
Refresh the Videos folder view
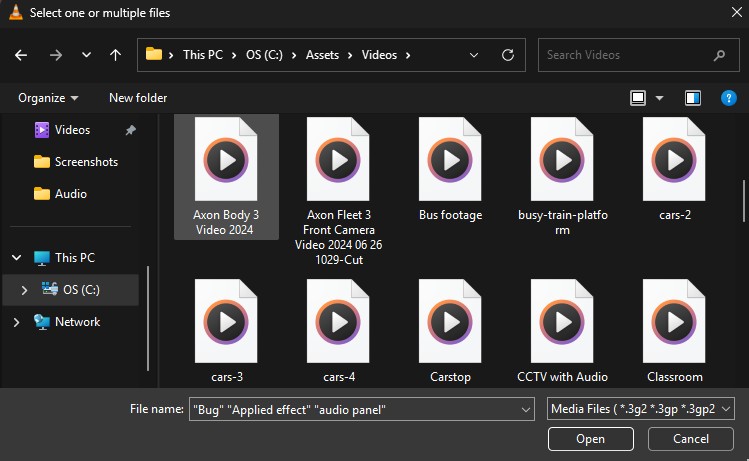tap(508, 55)
